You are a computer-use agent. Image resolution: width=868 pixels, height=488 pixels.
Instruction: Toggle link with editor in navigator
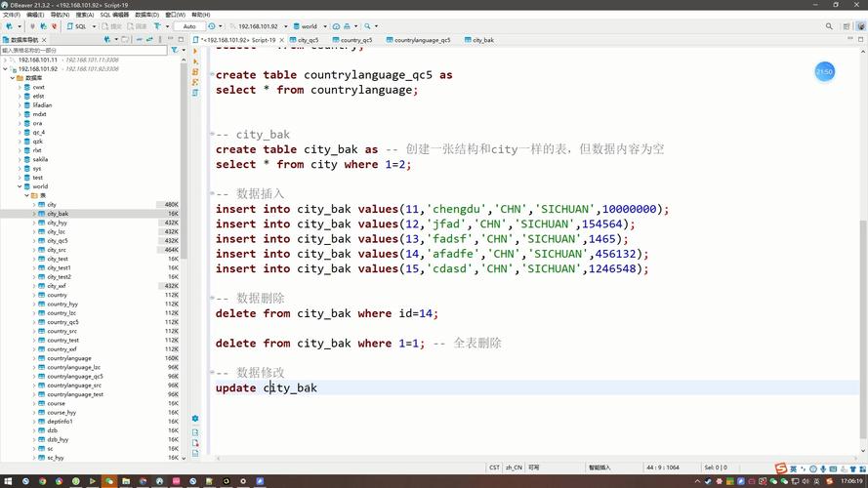point(149,40)
